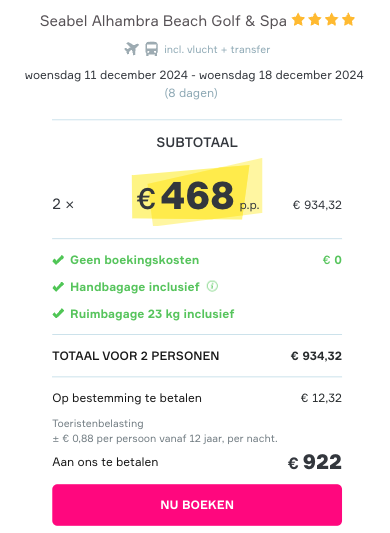Click the Geen boekingskosten label
390x533 pixels.
[x=135, y=260]
